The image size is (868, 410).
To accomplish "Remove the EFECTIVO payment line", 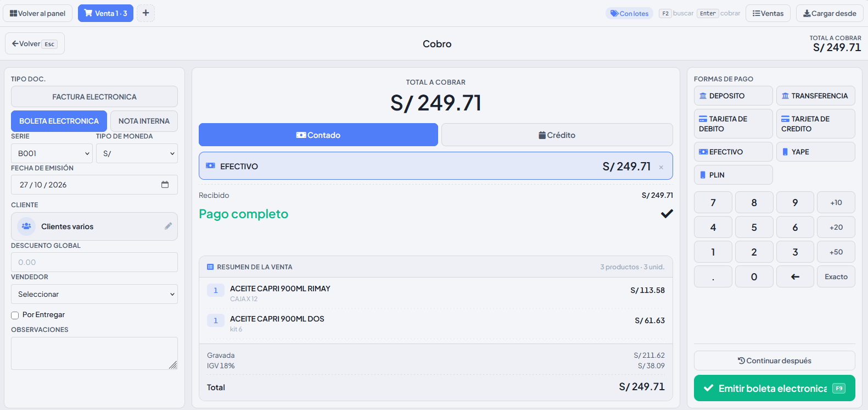I will (x=661, y=167).
